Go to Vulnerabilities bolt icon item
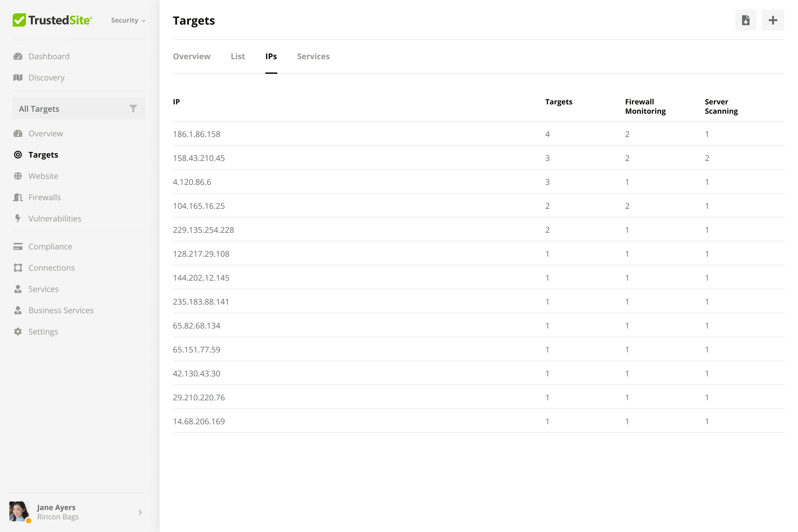 (18, 218)
